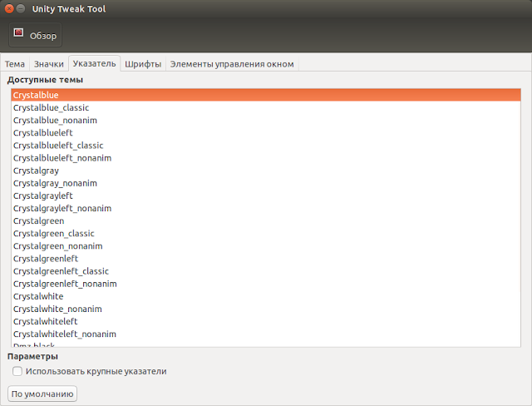Click the По умолчанию button

[x=42, y=394]
